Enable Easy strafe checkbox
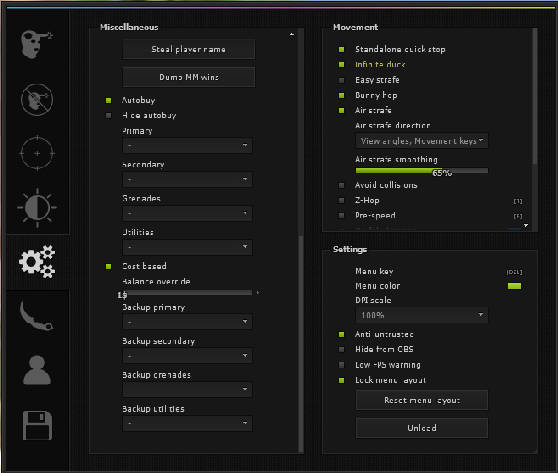 341,80
